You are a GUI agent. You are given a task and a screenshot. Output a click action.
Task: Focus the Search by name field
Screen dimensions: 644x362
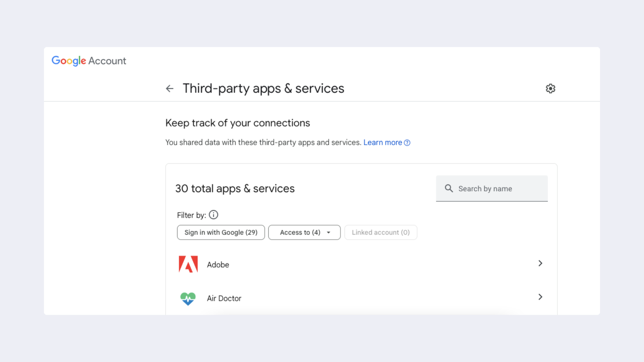coord(492,188)
